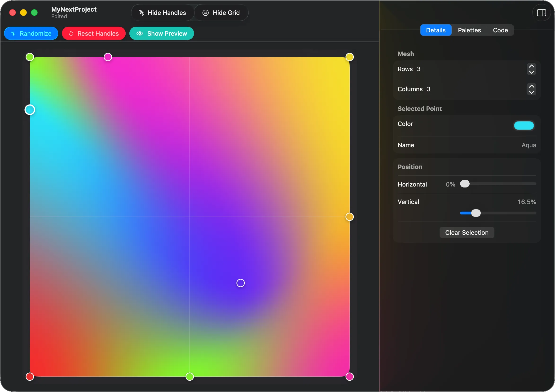Switch to the Code tab
Viewport: 555px width, 392px height.
click(x=500, y=30)
